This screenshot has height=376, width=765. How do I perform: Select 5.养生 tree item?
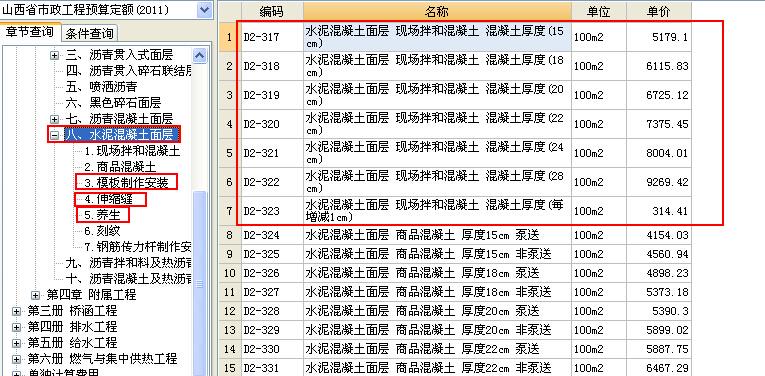102,215
